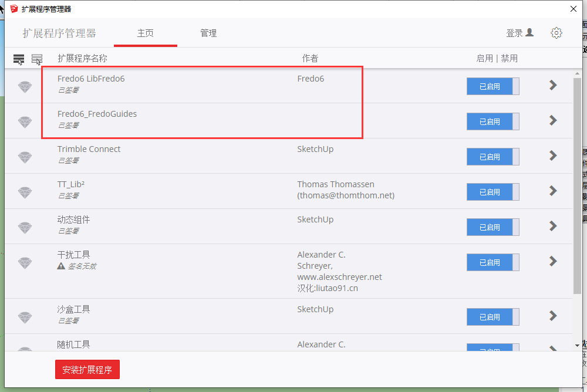The height and width of the screenshot is (392, 587).
Task: Click the extension list scrollbar thumb
Action: [577, 185]
